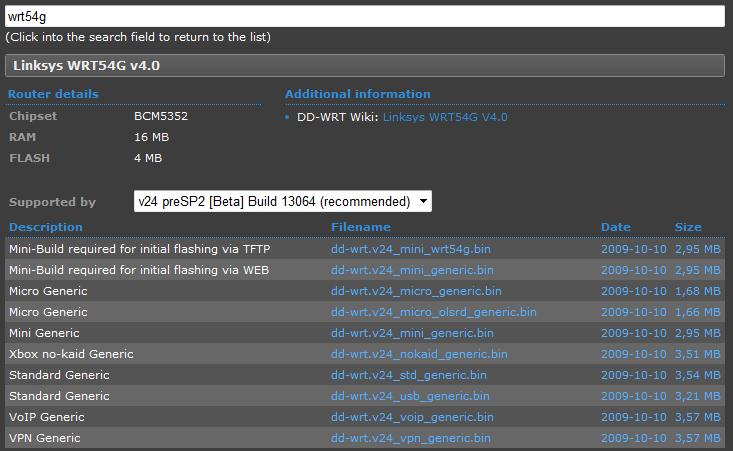Click the 'Additional information' heading
This screenshot has width=733, height=451.
pyautogui.click(x=358, y=94)
